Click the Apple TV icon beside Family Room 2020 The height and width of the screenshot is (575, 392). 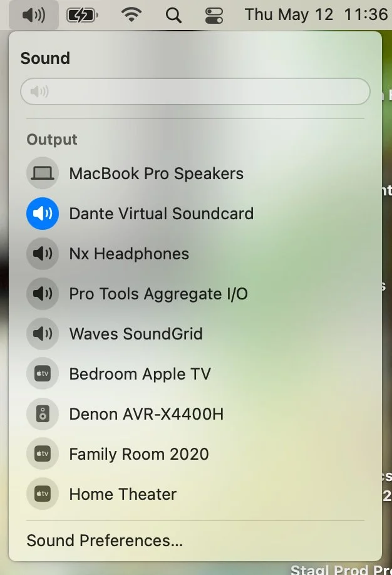tap(43, 453)
